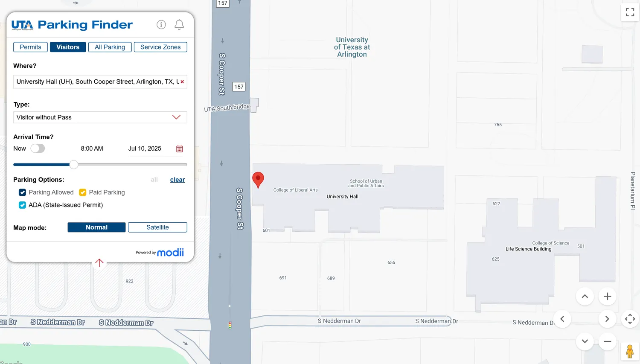Viewport: 640px width, 364px height.
Task: Clear the location with the red X
Action: (182, 82)
